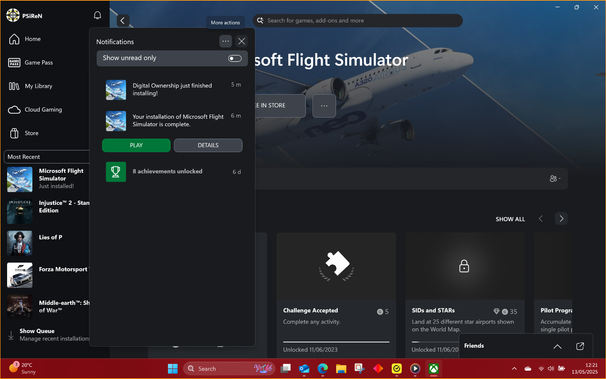The width and height of the screenshot is (606, 379).
Task: Open Outlook from the taskbar
Action: click(x=304, y=369)
